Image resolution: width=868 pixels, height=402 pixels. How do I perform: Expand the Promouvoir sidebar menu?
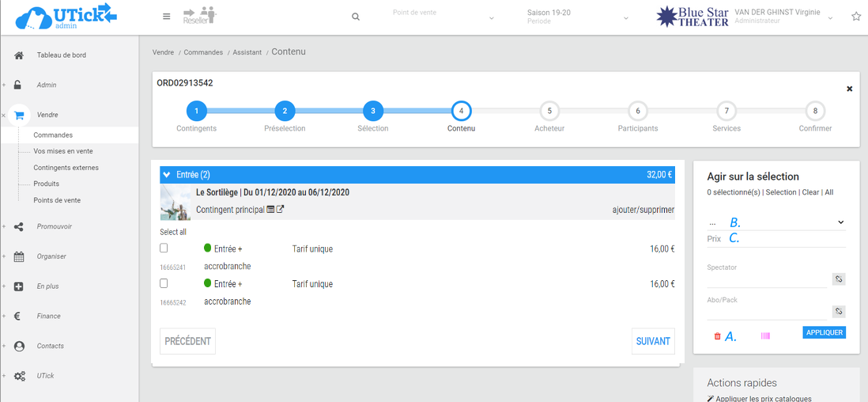[54, 226]
